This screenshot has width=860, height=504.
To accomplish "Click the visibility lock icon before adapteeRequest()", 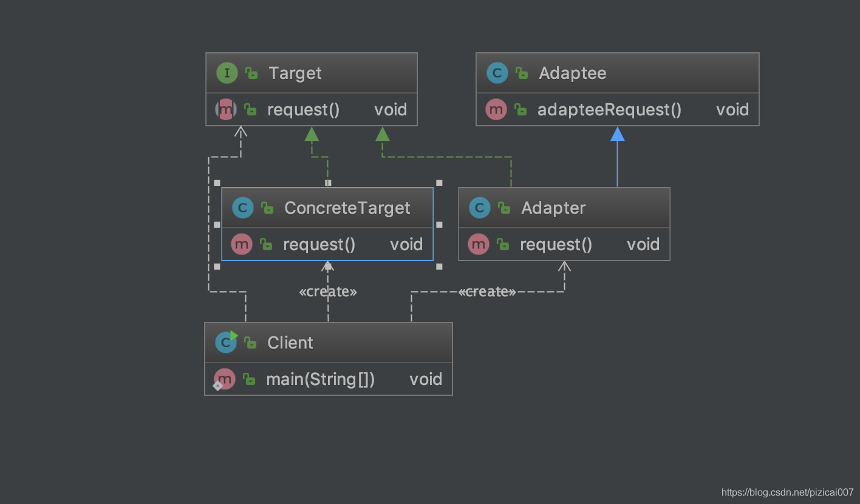I will coord(520,110).
